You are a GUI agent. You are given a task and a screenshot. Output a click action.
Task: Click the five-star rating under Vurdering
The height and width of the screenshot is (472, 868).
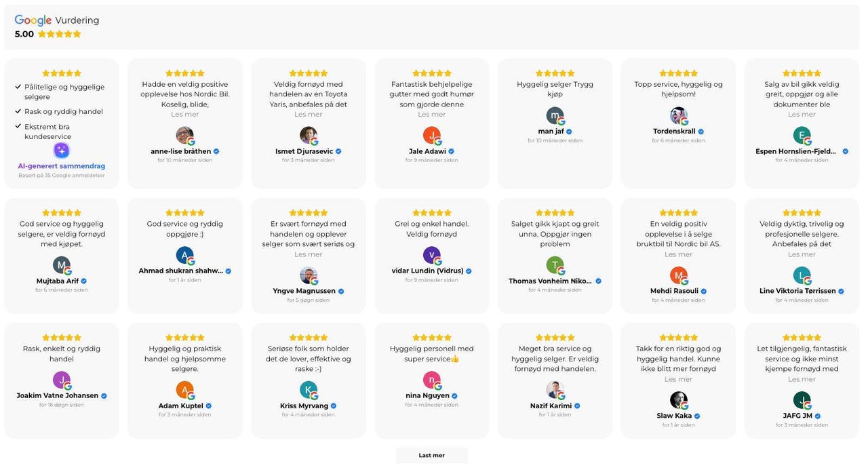(60, 34)
